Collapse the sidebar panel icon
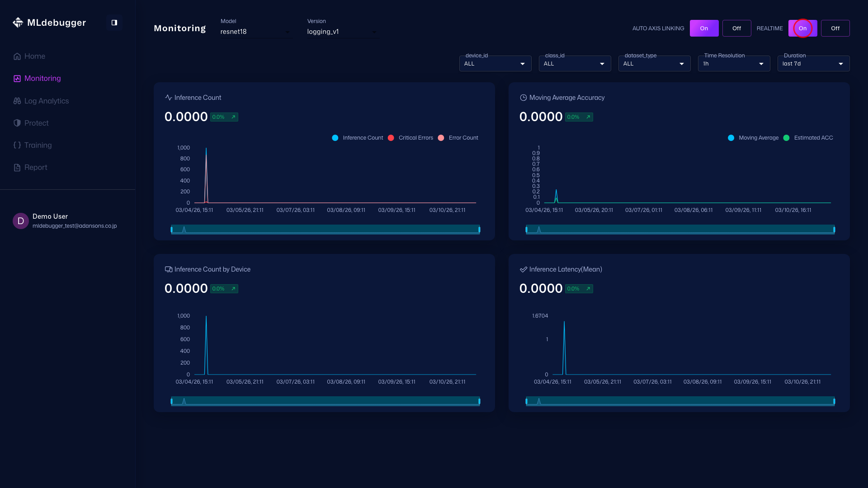868x488 pixels. coord(114,23)
